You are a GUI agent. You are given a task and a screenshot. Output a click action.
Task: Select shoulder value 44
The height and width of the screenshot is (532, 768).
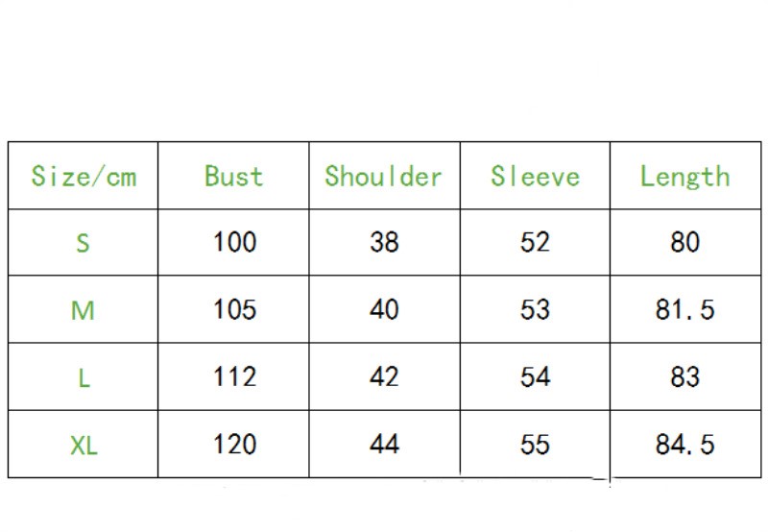coord(384,444)
